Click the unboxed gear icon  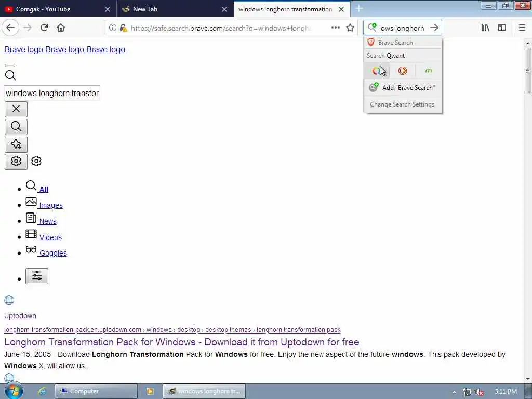(36, 161)
